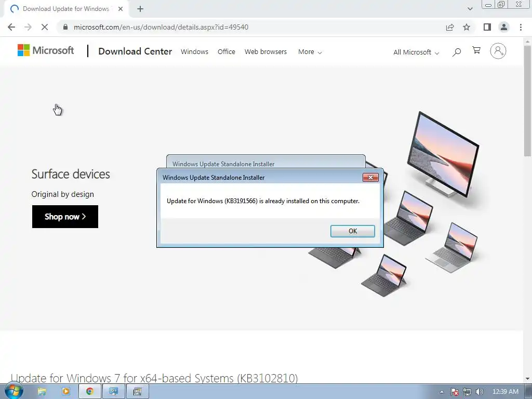The width and height of the screenshot is (532, 399).
Task: Switch to Chrome in the taskbar
Action: click(89, 392)
